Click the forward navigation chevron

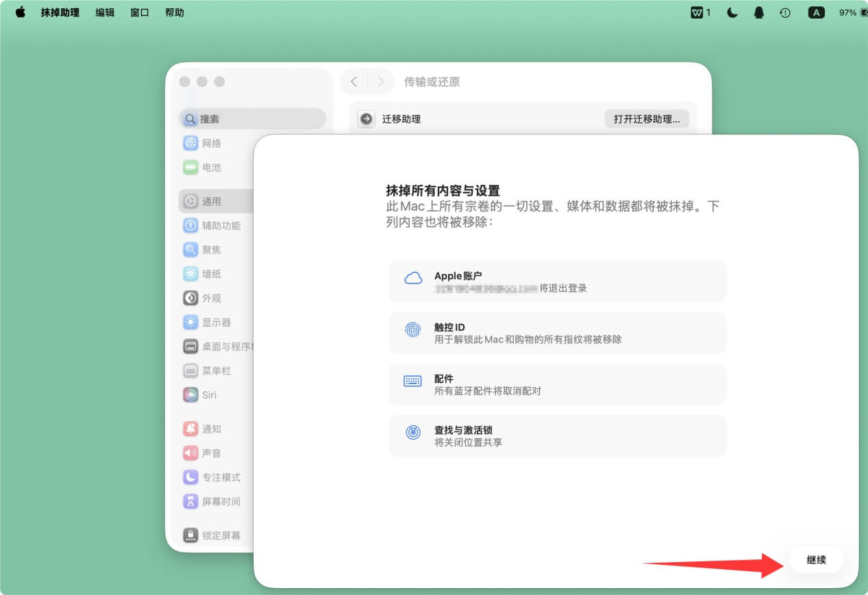click(381, 81)
